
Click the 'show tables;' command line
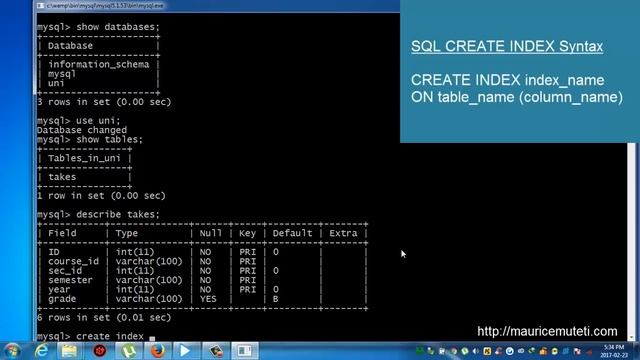[90, 140]
